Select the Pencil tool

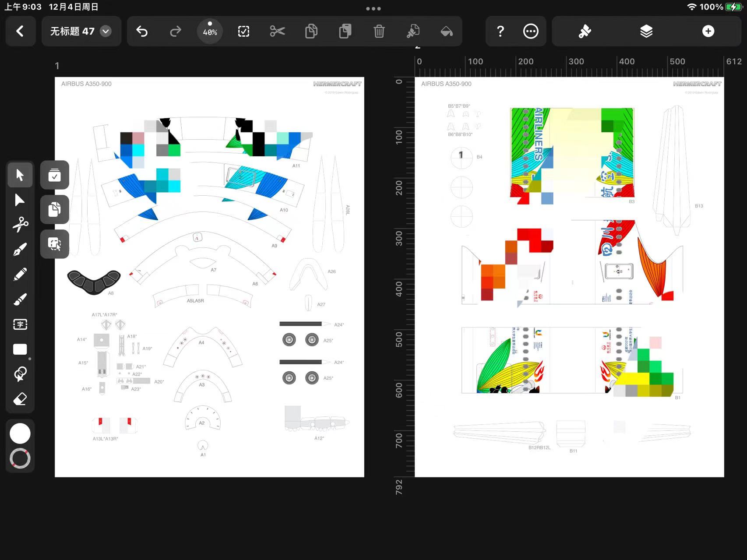pyautogui.click(x=20, y=275)
